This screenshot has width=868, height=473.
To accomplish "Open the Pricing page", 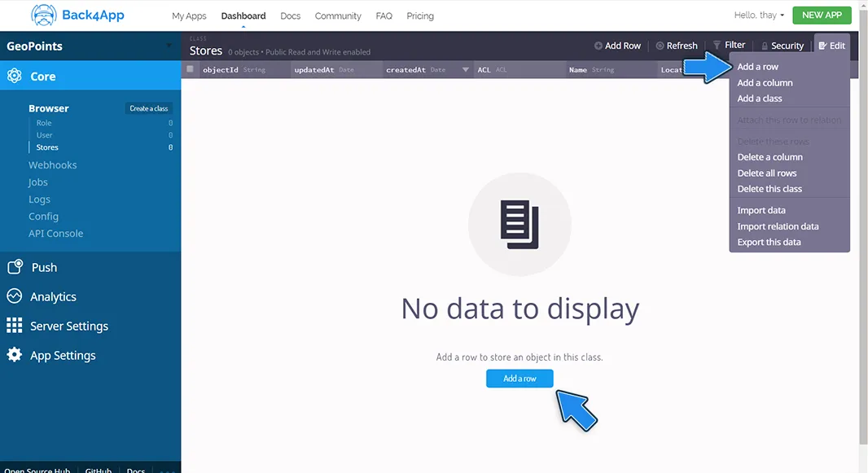I will pyautogui.click(x=420, y=16).
